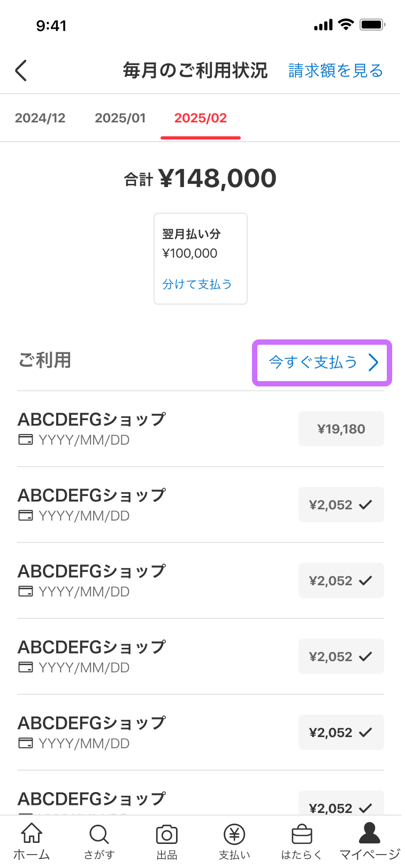
Task: Open the 請求額を見る link
Action: point(336,71)
